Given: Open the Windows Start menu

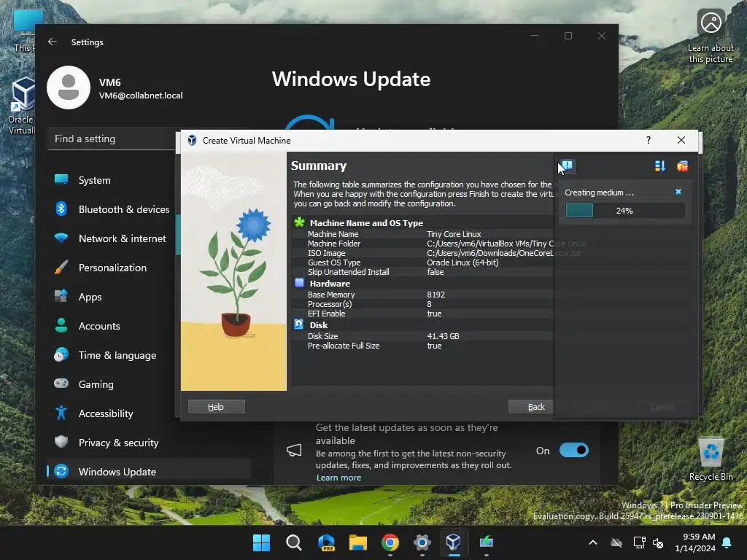Looking at the screenshot, I should click(x=261, y=542).
